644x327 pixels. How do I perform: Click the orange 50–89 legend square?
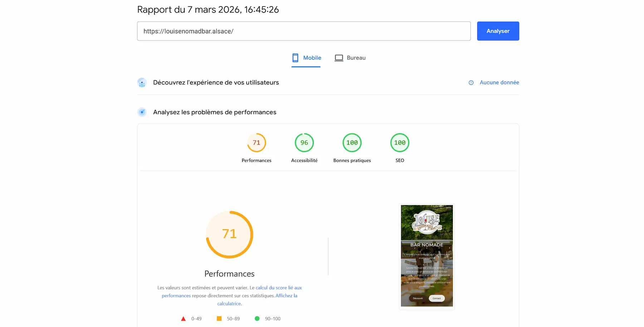(x=219, y=318)
